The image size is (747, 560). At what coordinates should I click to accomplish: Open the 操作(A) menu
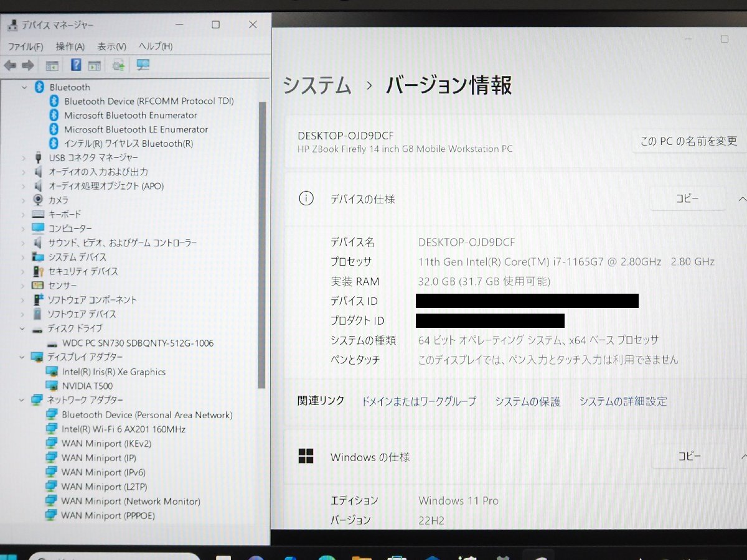[70, 47]
